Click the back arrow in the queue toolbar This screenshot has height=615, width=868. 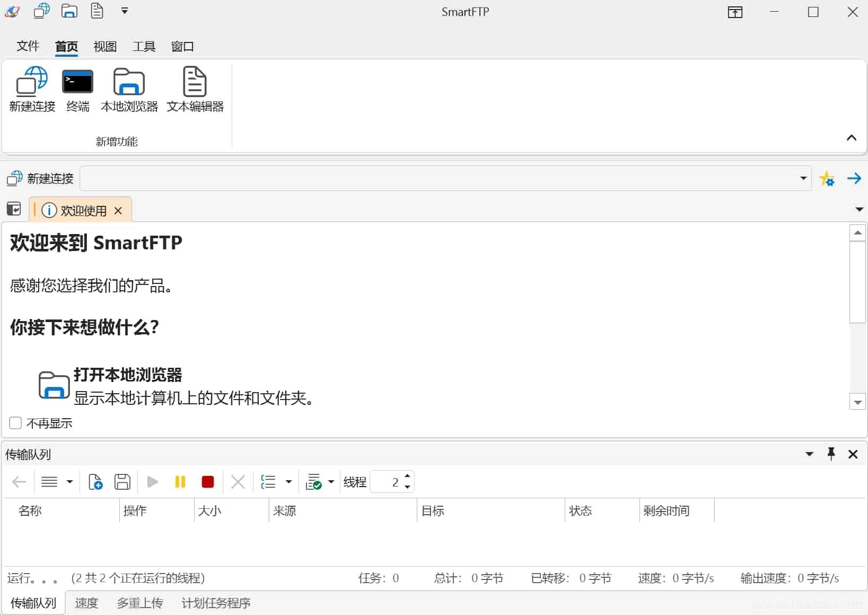[19, 482]
